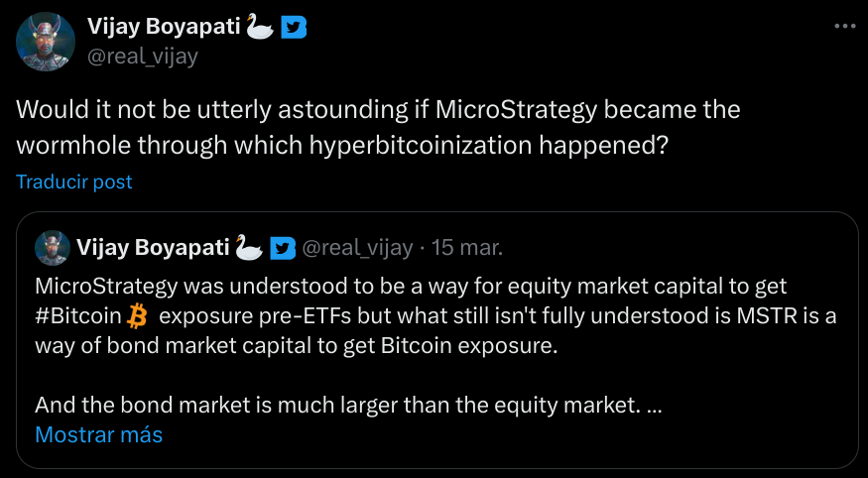The image size is (868, 478).
Task: Click Vijay Boyapati name in the quoted post
Action: pyautogui.click(x=154, y=248)
